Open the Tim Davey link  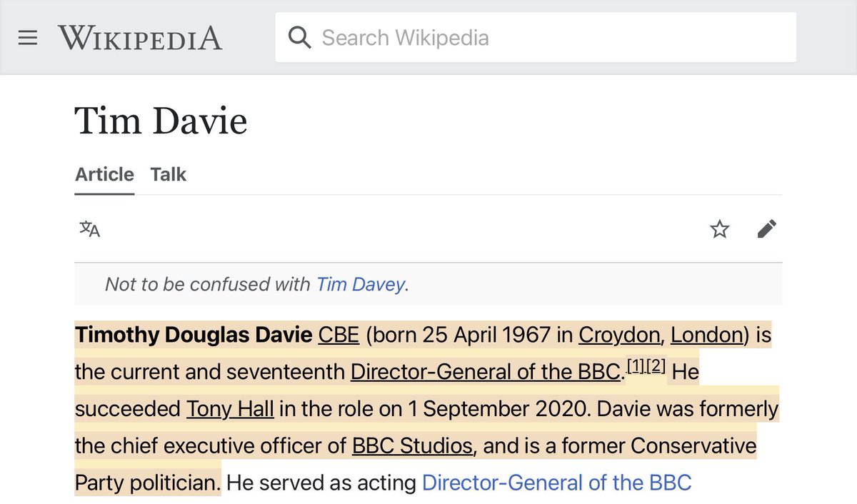361,284
